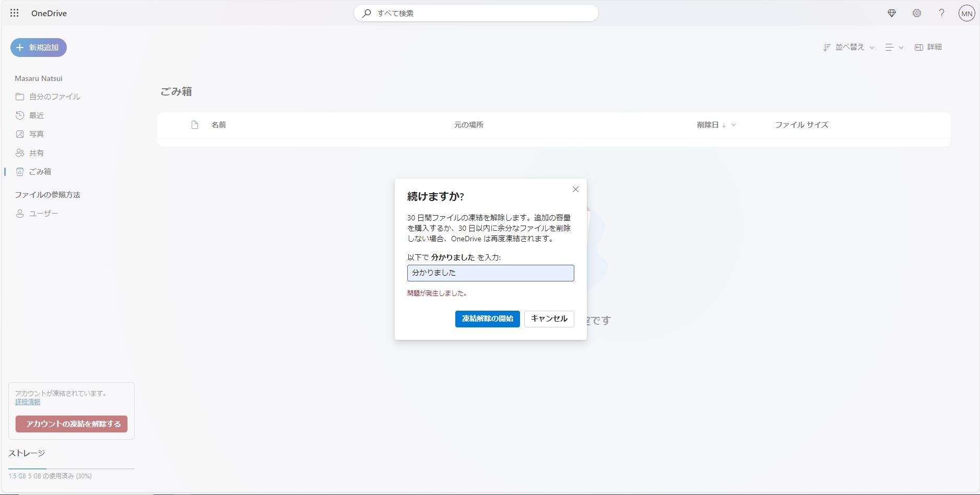Image resolution: width=980 pixels, height=495 pixels.
Task: Expand the 並べ替え sort dropdown
Action: tap(849, 47)
